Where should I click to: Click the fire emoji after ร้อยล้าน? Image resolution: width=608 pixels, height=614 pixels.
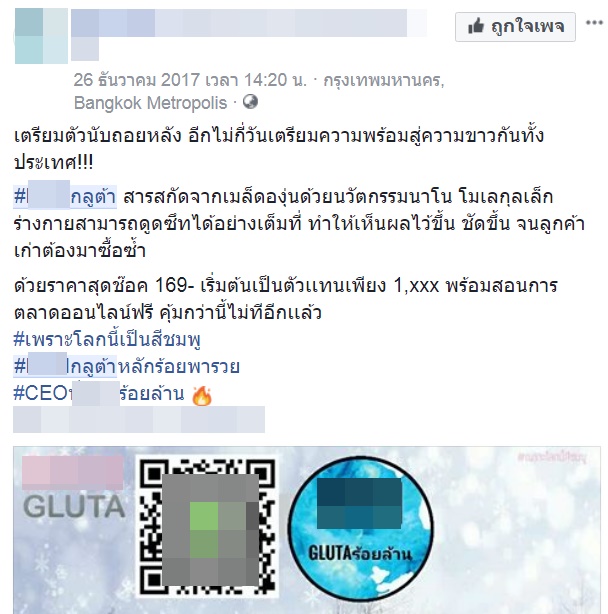[x=202, y=395]
